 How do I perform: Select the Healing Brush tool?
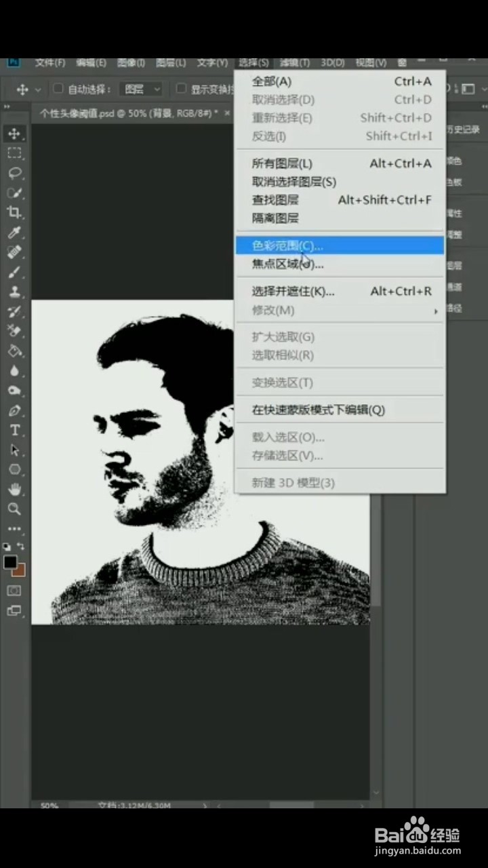coord(14,252)
